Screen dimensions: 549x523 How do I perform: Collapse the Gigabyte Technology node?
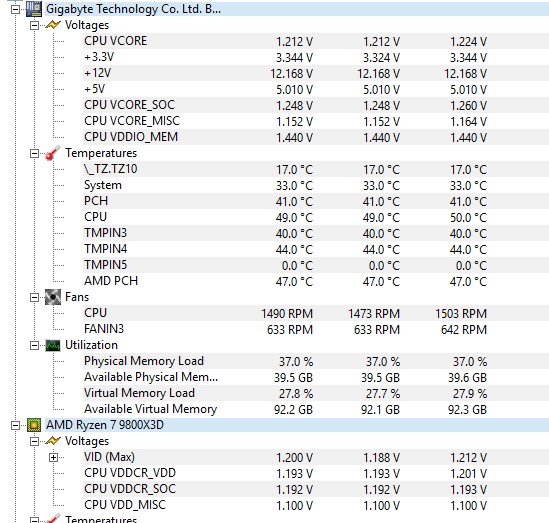(15, 9)
